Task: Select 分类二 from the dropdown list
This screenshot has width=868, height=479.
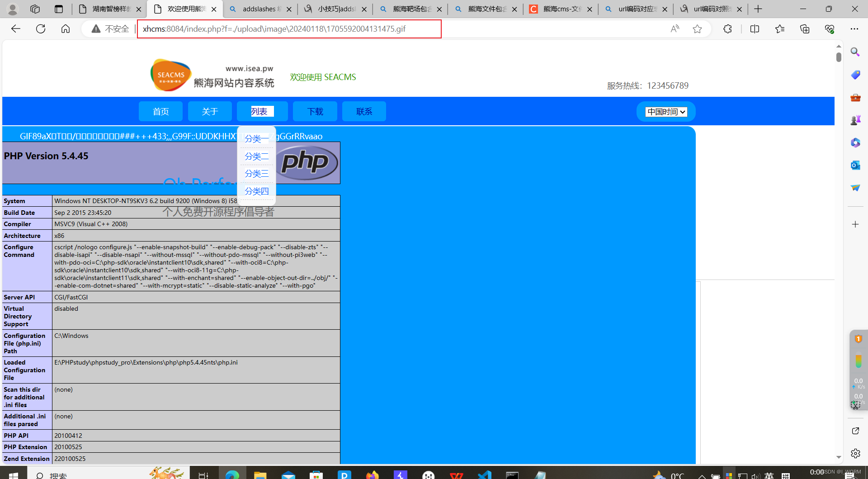Action: 256,157
